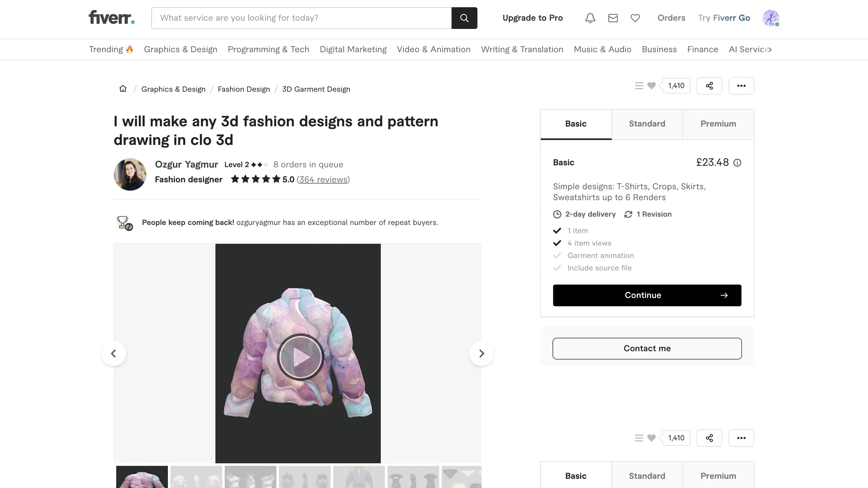Image resolution: width=868 pixels, height=488 pixels.
Task: Click the home breadcrumb icon
Action: click(x=123, y=89)
